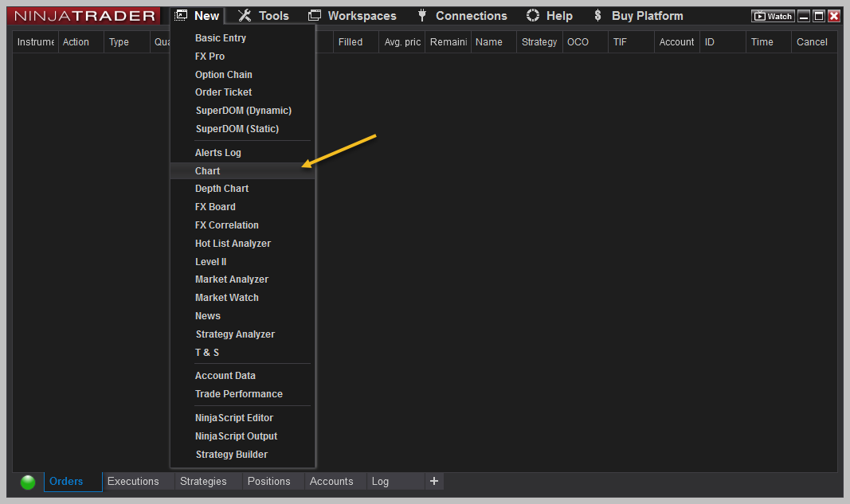Click the Watch video button

tap(773, 16)
